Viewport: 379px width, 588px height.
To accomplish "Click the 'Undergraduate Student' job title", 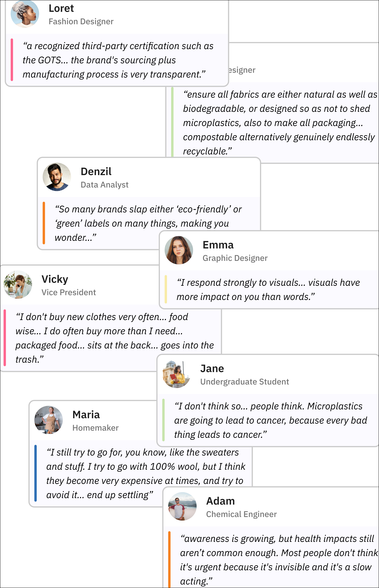I will tap(244, 382).
